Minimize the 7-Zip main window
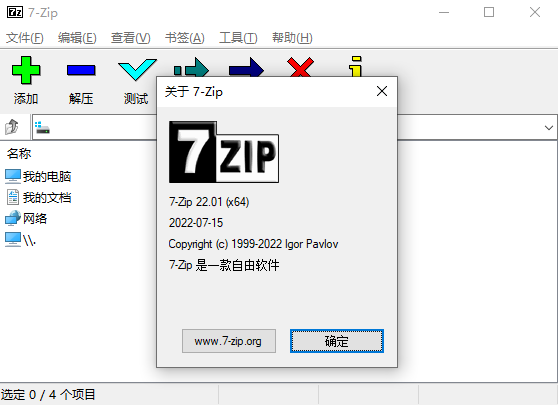 [444, 12]
